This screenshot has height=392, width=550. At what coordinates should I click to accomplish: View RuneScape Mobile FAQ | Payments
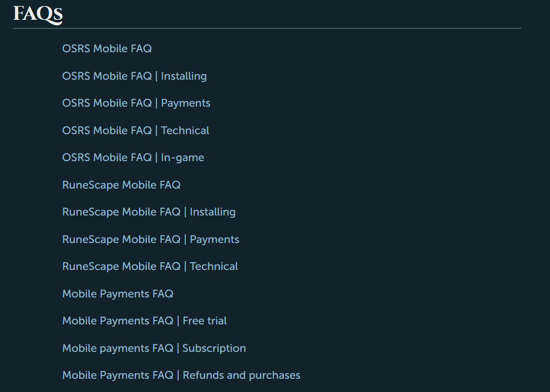click(151, 239)
